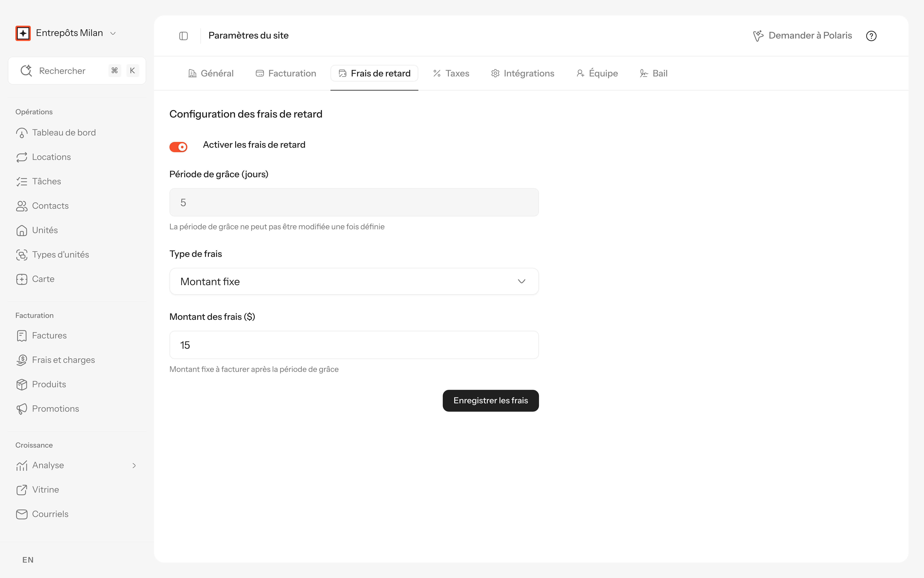Click the Frais et charges icon
The width and height of the screenshot is (924, 578).
(22, 360)
